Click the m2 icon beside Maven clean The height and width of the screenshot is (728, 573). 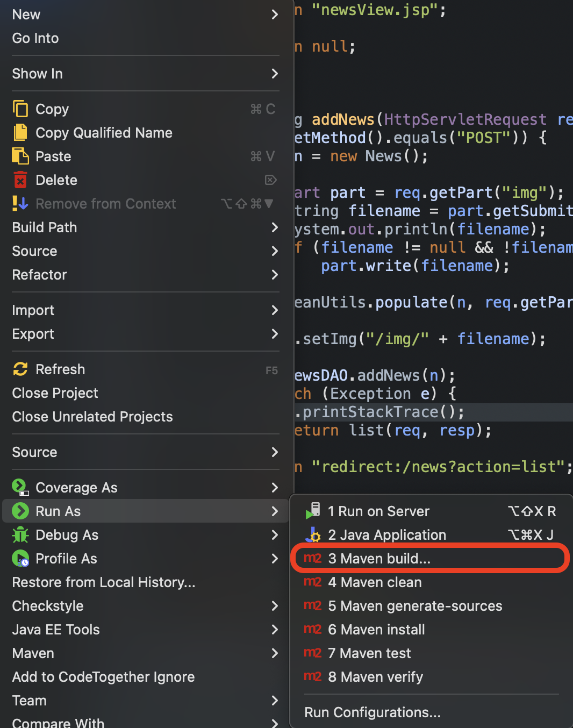point(313,582)
